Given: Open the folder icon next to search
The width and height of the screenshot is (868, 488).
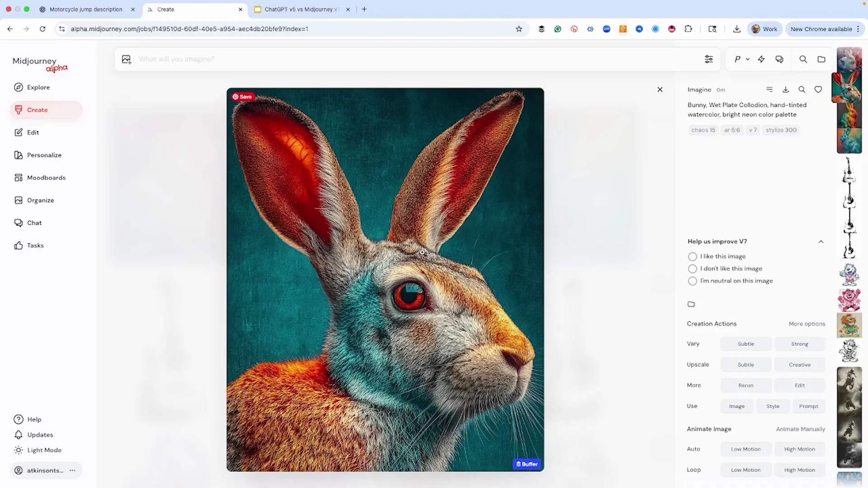Looking at the screenshot, I should 821,59.
